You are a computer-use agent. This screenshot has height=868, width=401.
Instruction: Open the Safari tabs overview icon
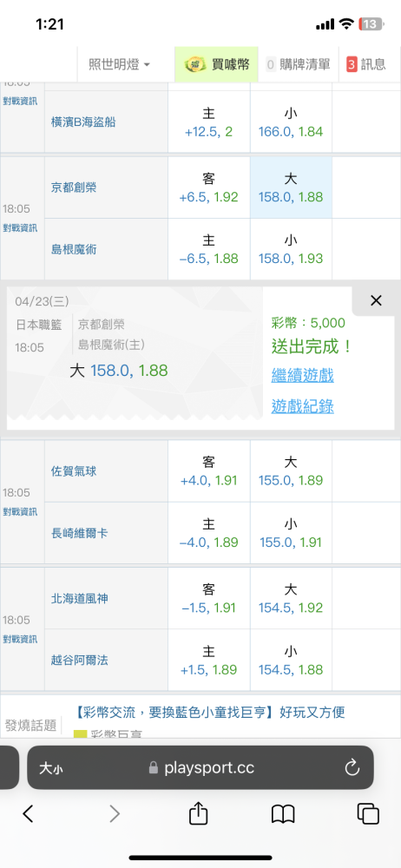tap(368, 814)
